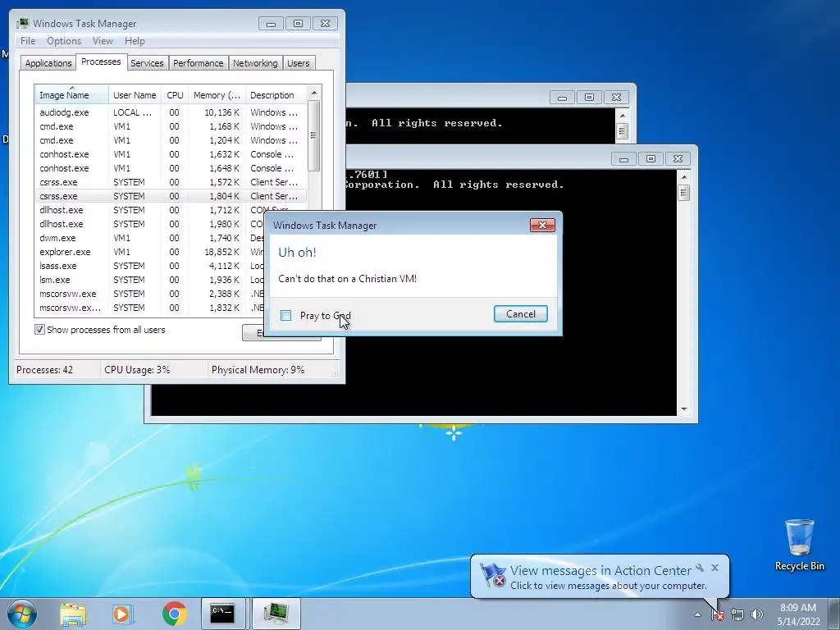
Task: Click the 18,852 K memory value
Action: (x=221, y=252)
